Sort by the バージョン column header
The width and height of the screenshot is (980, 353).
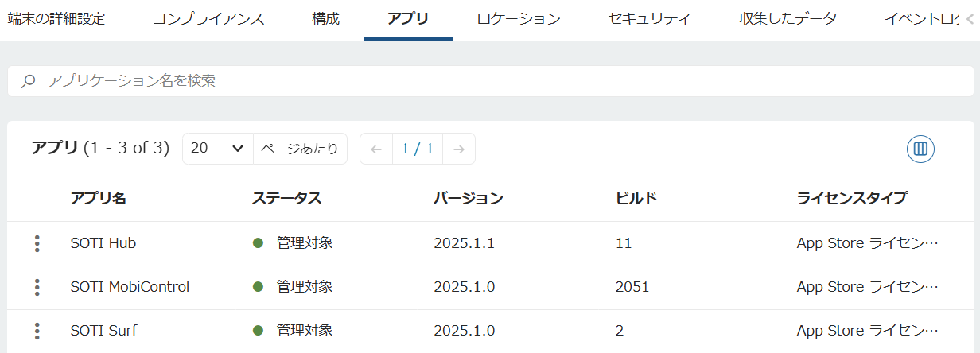click(469, 199)
